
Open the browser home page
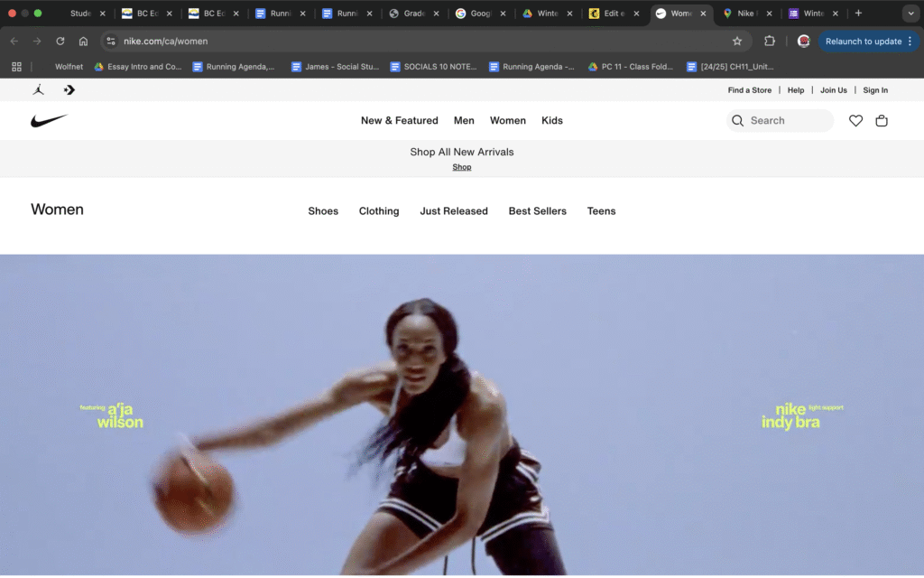(x=83, y=41)
